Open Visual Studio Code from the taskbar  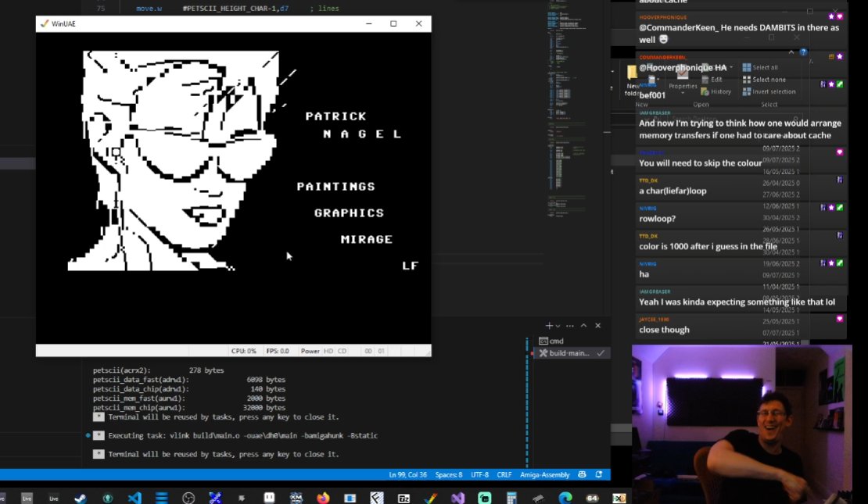coord(135,498)
